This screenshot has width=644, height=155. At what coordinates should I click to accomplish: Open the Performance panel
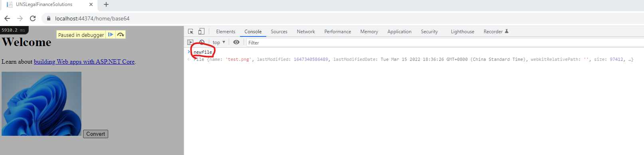pos(338,32)
